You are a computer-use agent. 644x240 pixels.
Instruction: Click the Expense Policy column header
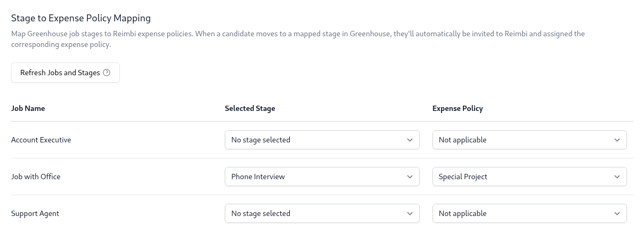(x=458, y=108)
